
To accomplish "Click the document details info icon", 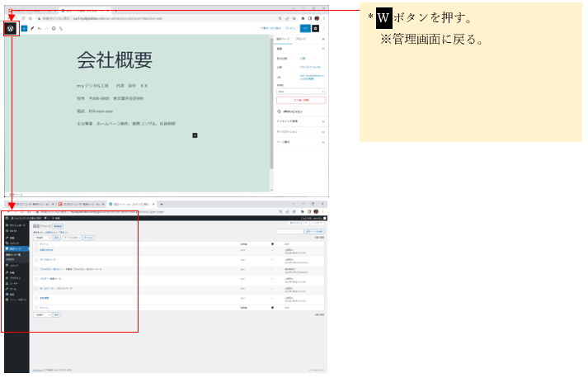I will (x=54, y=28).
